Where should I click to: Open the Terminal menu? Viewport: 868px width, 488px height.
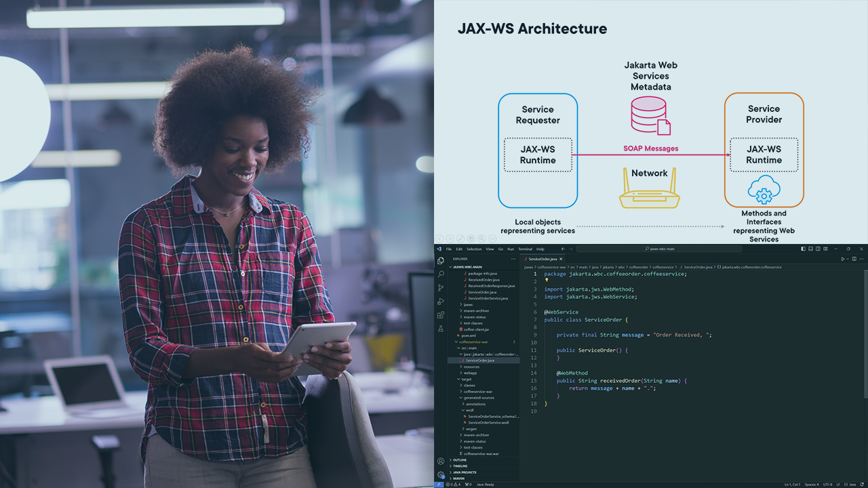[x=524, y=249]
